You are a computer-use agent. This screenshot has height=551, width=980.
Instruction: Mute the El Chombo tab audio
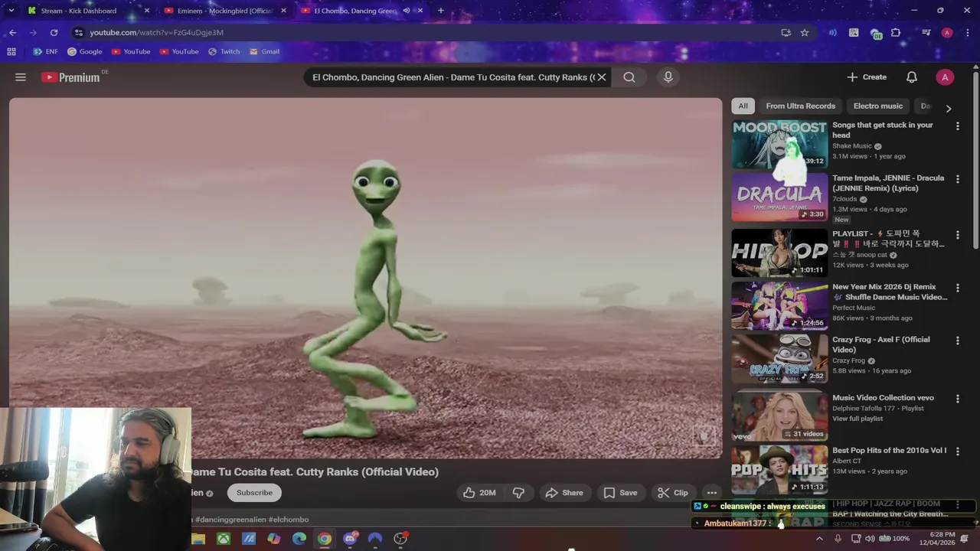click(407, 11)
